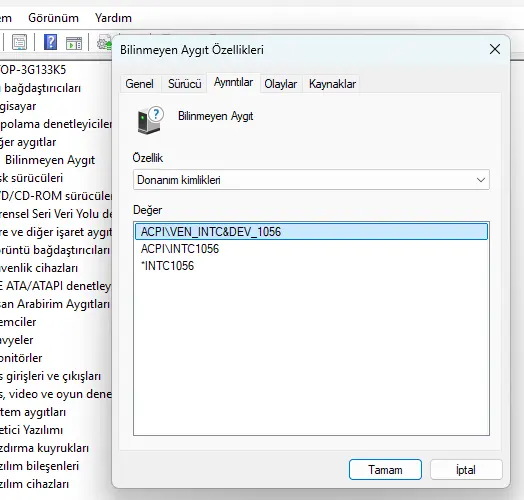Image resolution: width=524 pixels, height=500 pixels.
Task: Select the kuyrukları tree item
Action: click(44, 448)
